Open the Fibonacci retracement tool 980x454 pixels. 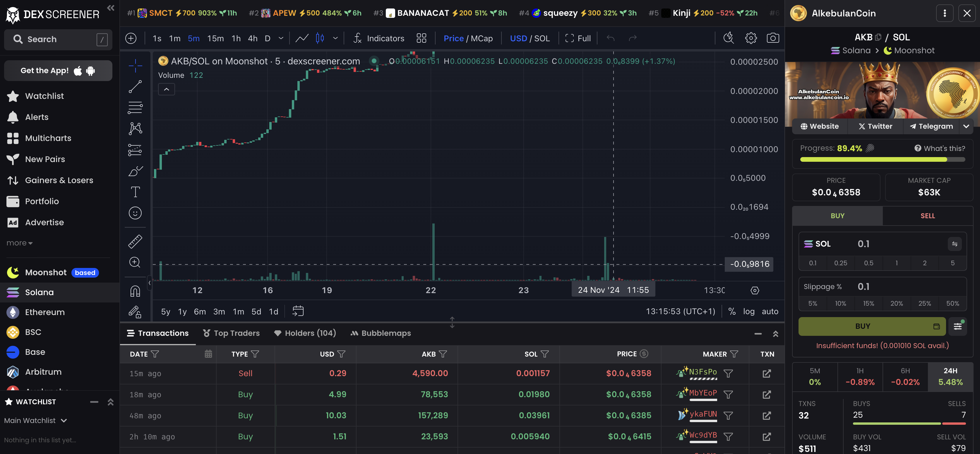pos(135,108)
